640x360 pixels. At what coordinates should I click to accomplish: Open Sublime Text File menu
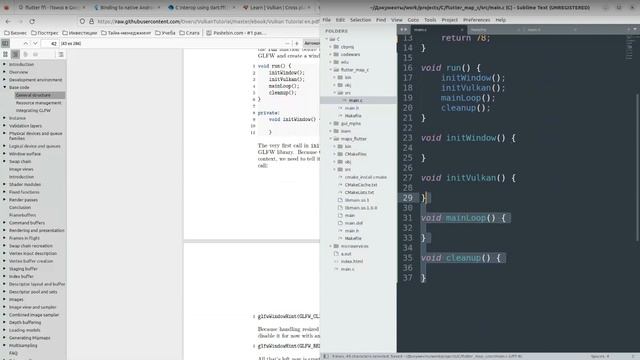point(327,20)
